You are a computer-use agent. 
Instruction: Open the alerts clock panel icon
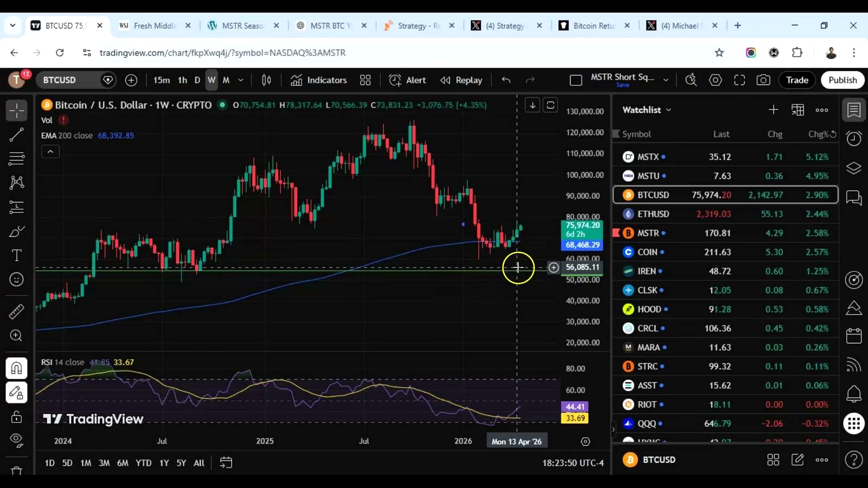point(854,139)
